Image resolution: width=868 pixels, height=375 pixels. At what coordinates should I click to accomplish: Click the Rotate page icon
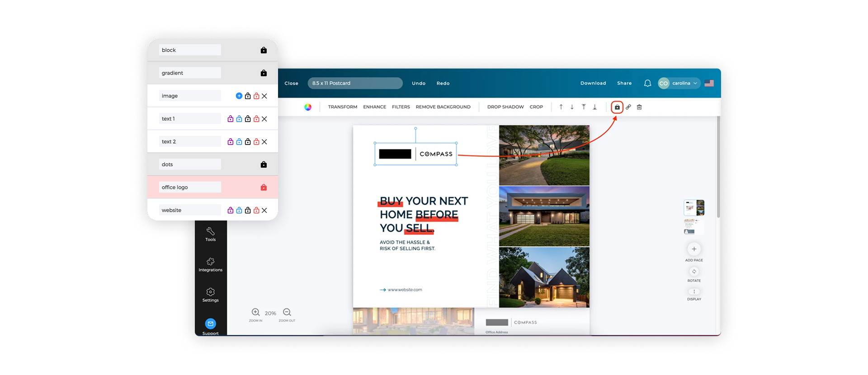(694, 272)
